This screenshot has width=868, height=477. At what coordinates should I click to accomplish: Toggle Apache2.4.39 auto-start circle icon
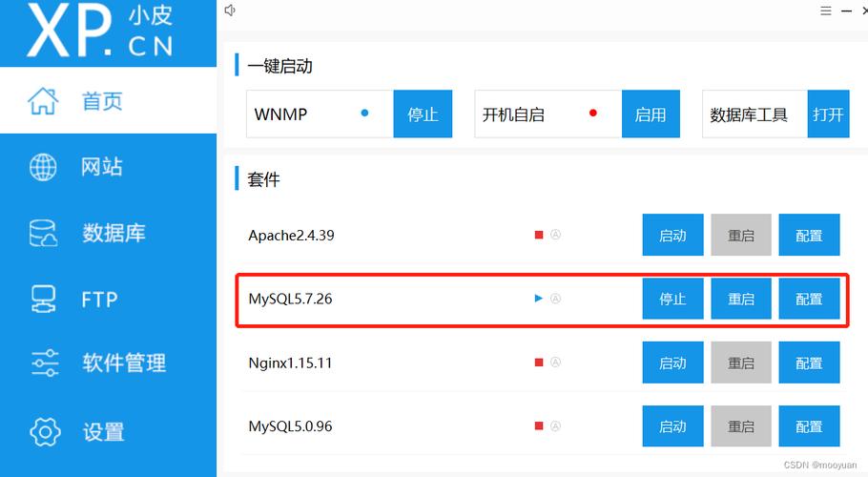555,235
